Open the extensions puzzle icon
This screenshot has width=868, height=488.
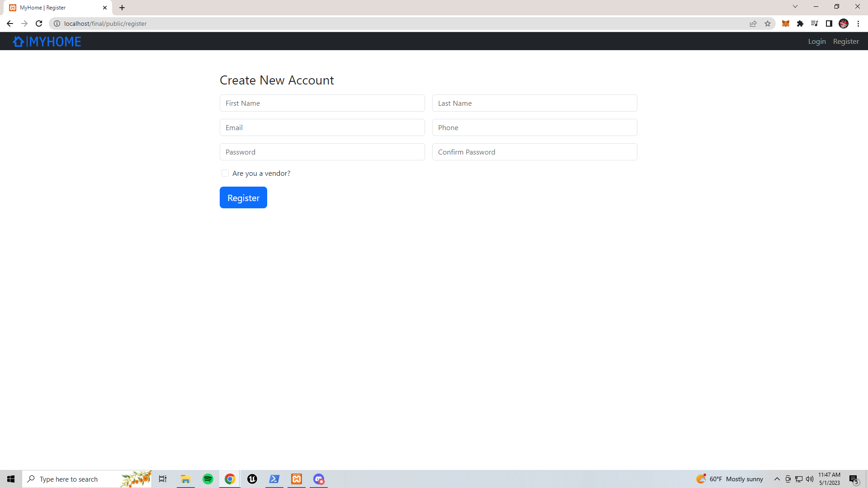pos(800,23)
